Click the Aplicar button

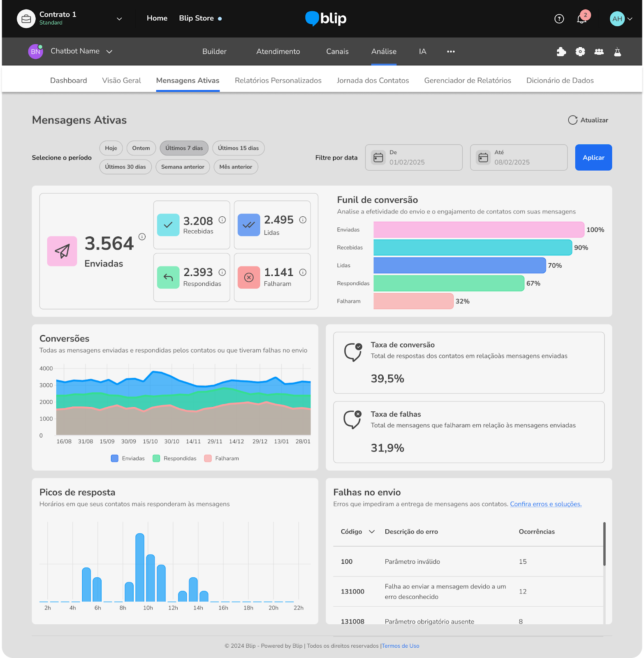tap(593, 158)
